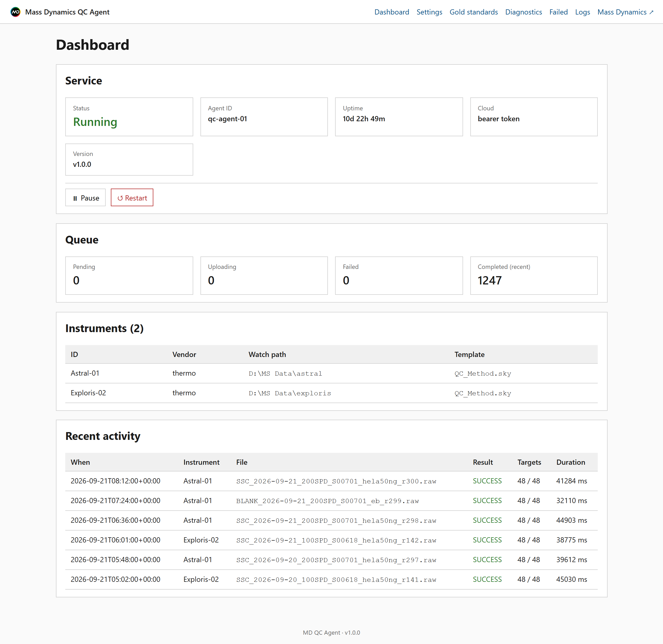
Task: Click the version v1.0.0 card value
Action: (82, 164)
